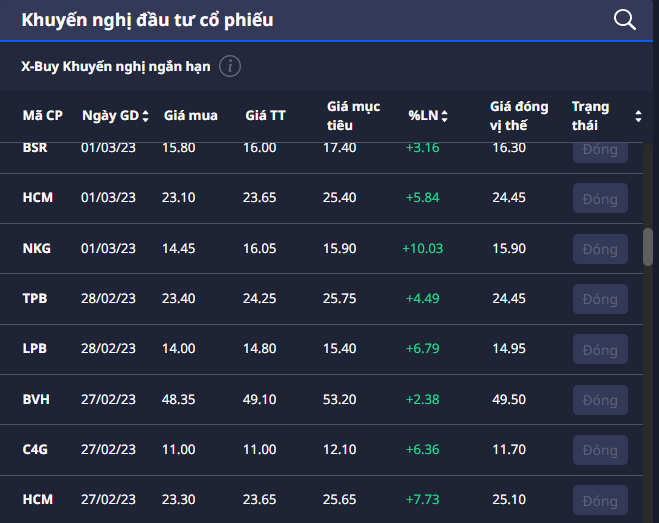Click the vertical scrollbar thumb
Screen dimensions: 659x523
(x=648, y=246)
